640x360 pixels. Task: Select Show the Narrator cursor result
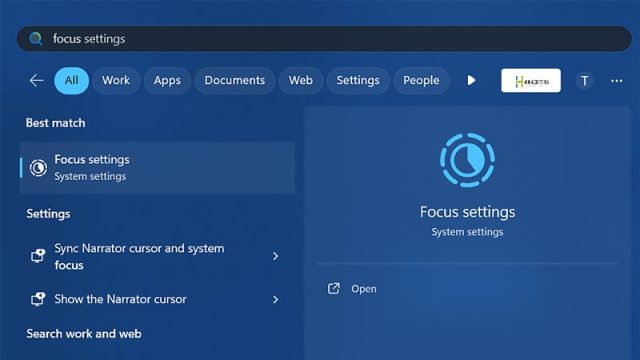[157, 299]
